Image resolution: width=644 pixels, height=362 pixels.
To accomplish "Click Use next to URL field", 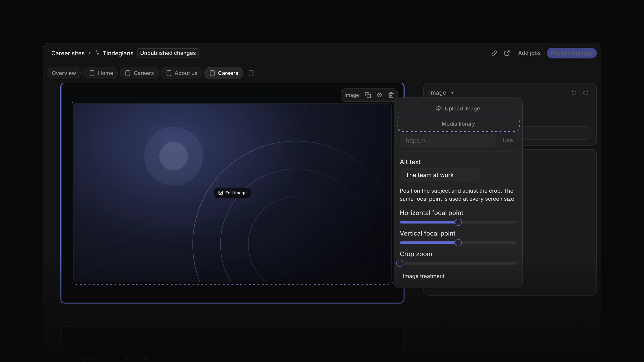I will click(x=508, y=140).
